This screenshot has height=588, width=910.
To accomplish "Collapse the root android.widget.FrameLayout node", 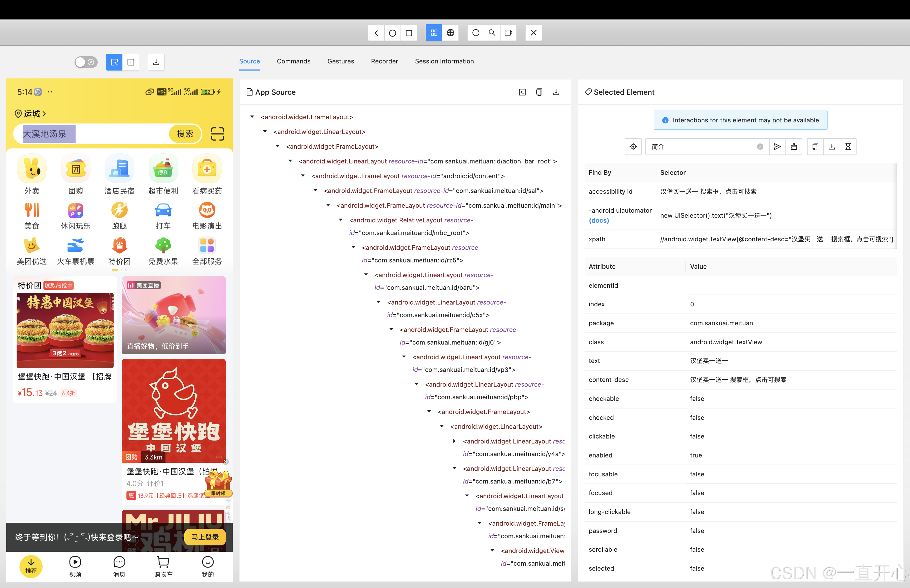I will pos(252,117).
